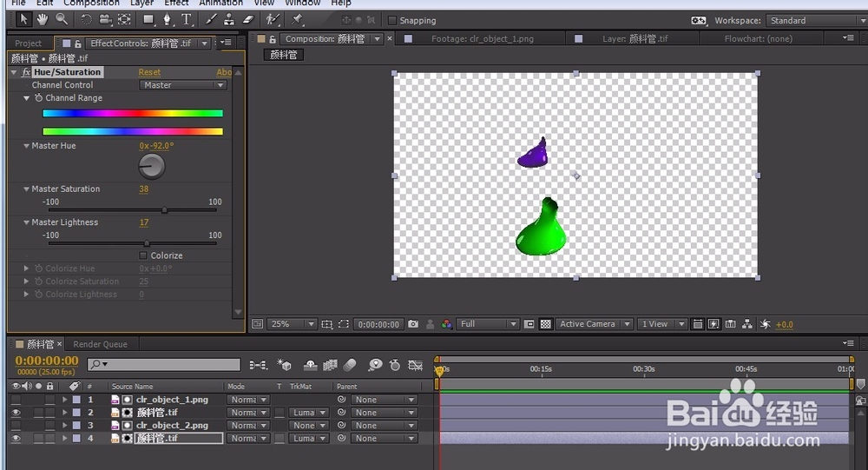Click the Master Hue value 0x-92.0°
The height and width of the screenshot is (470, 868).
[156, 146]
